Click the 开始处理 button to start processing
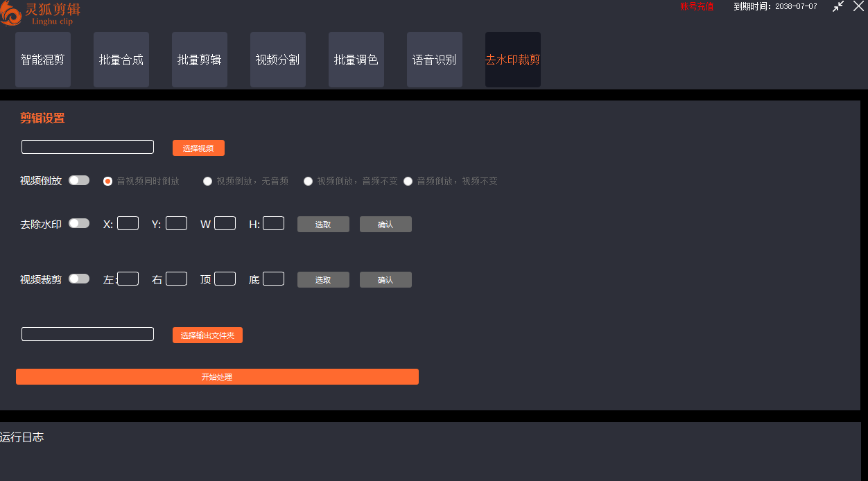This screenshot has height=481, width=868. pyautogui.click(x=217, y=376)
